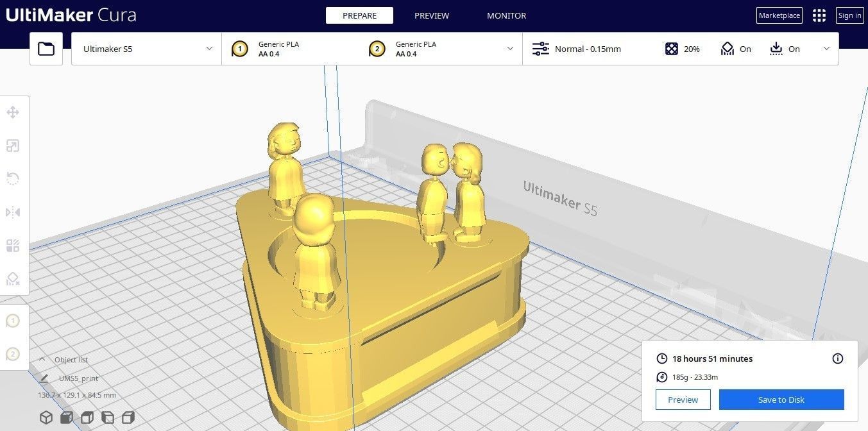Viewport: 868px width, 431px height.
Task: Click the 18 hours 51 minutes text
Action: pyautogui.click(x=712, y=359)
